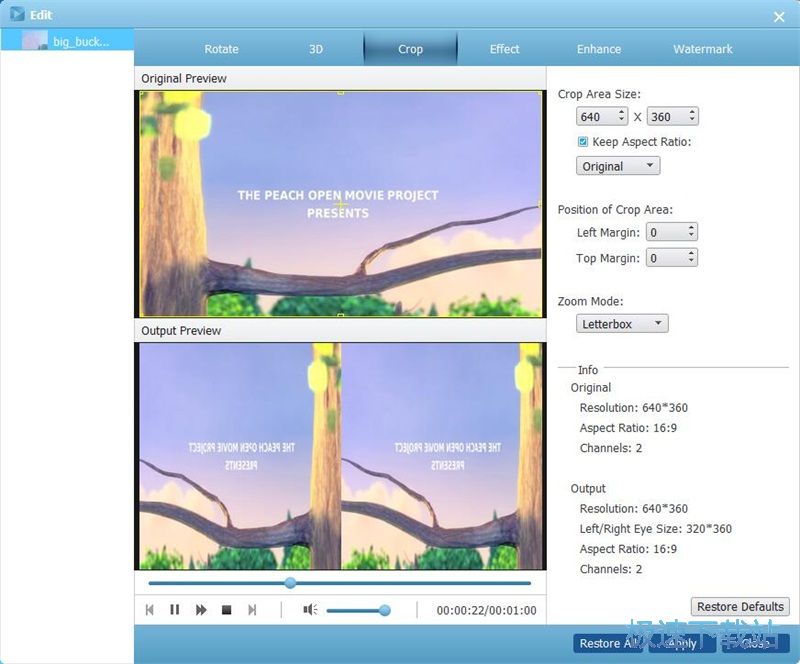Click the Restore Defaults button
The width and height of the screenshot is (800, 664).
740,606
